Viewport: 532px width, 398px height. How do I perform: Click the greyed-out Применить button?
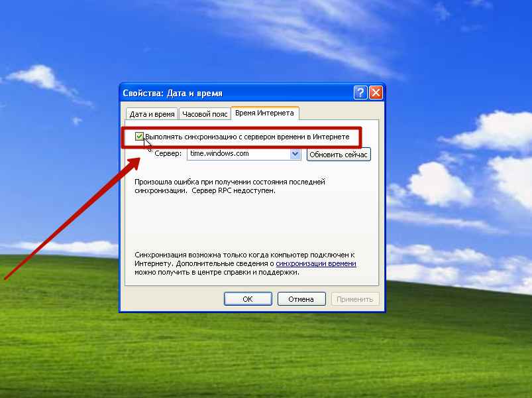coord(355,299)
